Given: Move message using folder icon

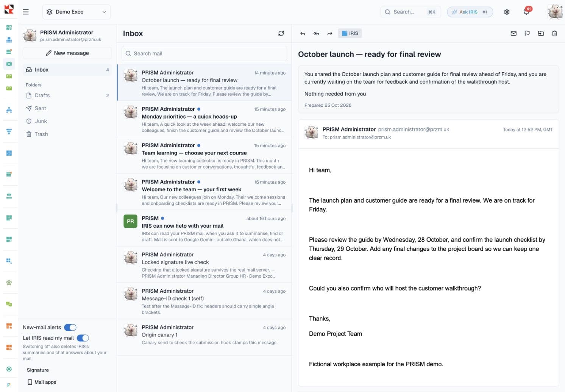Looking at the screenshot, I should pyautogui.click(x=541, y=33).
